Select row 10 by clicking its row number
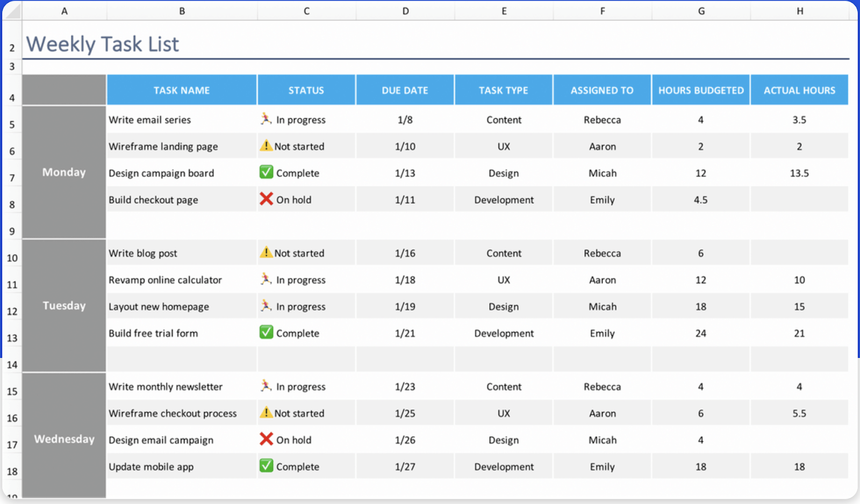 pos(12,258)
